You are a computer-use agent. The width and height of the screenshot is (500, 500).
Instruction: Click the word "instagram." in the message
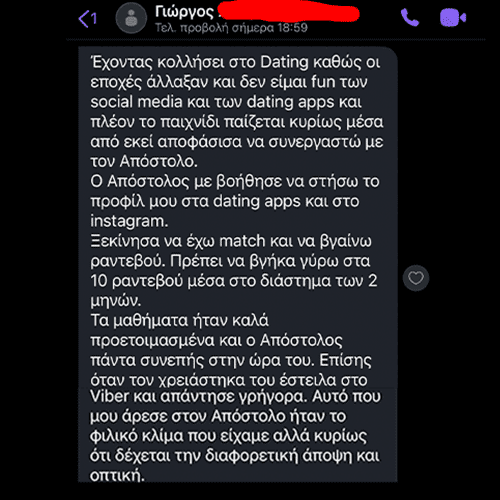(x=129, y=221)
